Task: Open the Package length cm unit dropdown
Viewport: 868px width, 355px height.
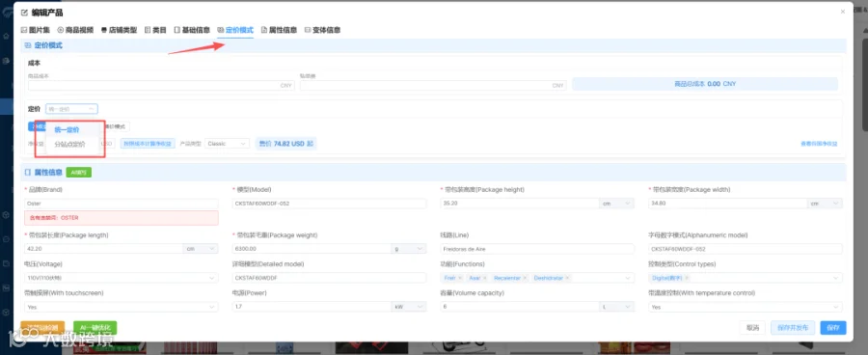Action: 201,249
